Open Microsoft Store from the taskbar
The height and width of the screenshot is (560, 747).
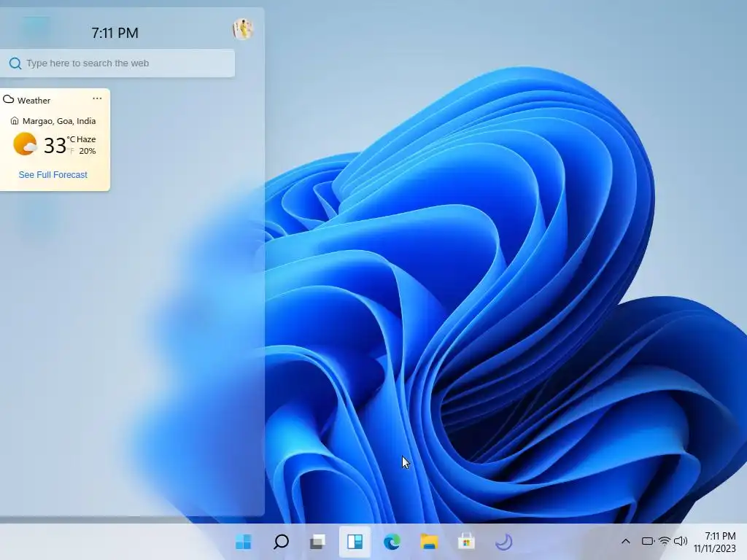click(466, 542)
